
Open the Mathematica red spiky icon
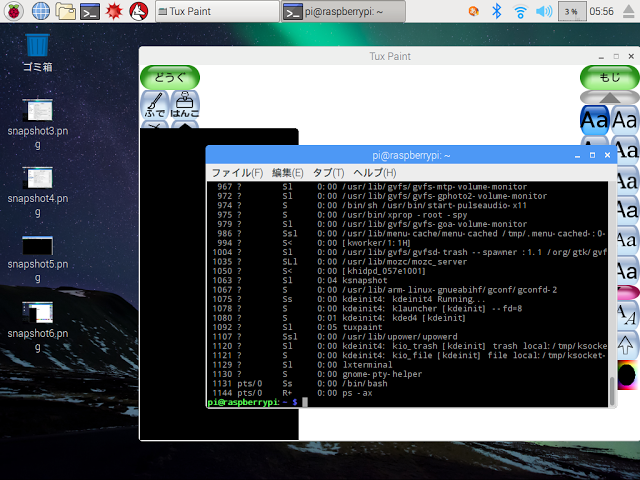tap(114, 11)
